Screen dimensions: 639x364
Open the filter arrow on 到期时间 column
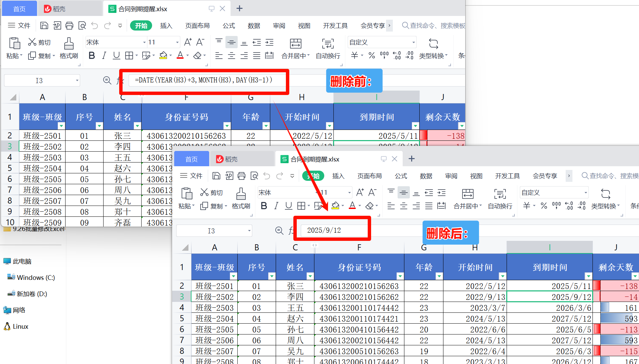click(416, 126)
